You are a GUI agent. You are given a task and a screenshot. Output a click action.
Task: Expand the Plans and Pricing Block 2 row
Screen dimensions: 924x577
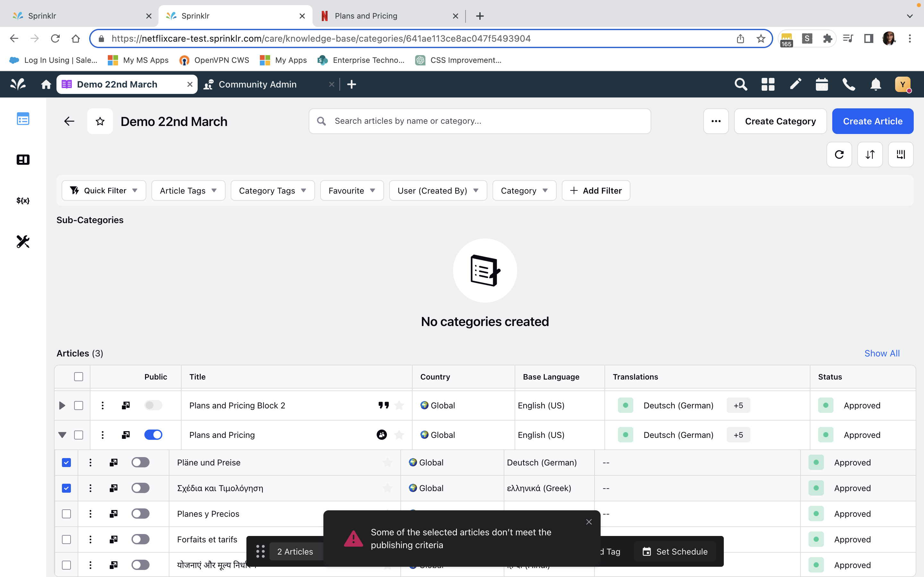point(62,405)
